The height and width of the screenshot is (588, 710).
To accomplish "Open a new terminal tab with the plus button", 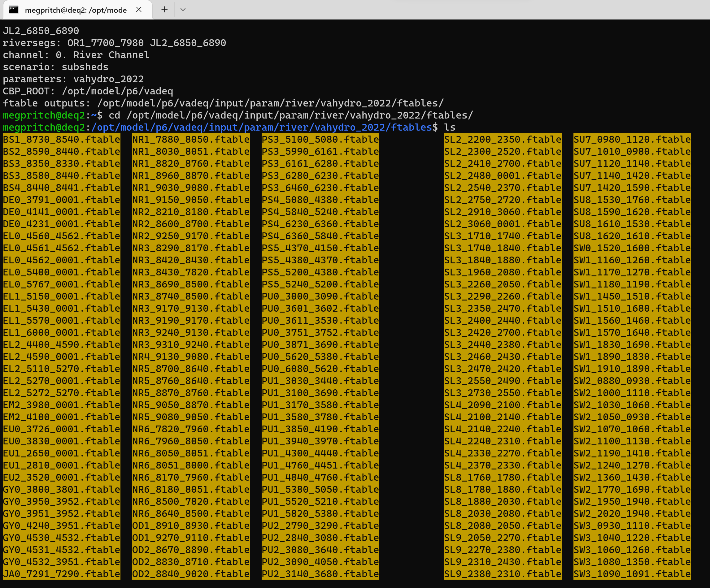I will (x=164, y=10).
